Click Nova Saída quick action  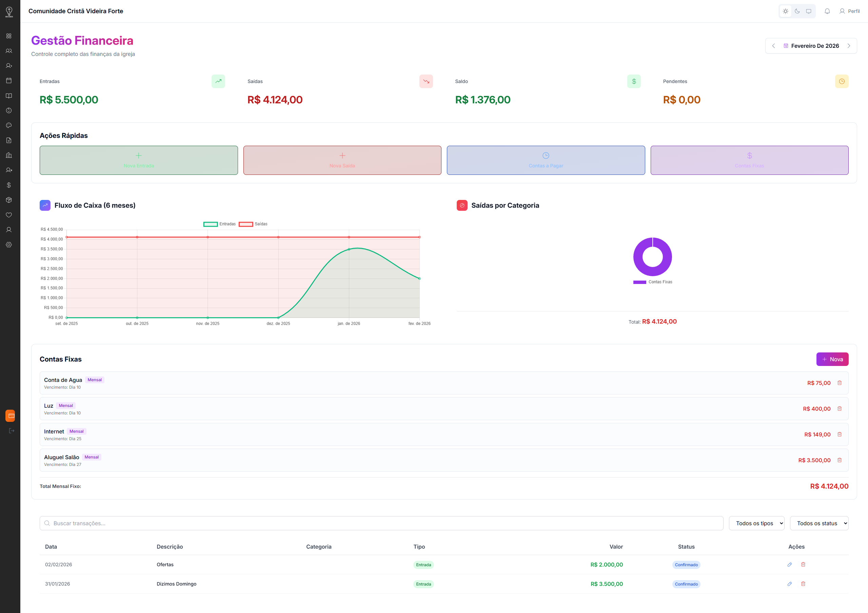click(x=342, y=160)
